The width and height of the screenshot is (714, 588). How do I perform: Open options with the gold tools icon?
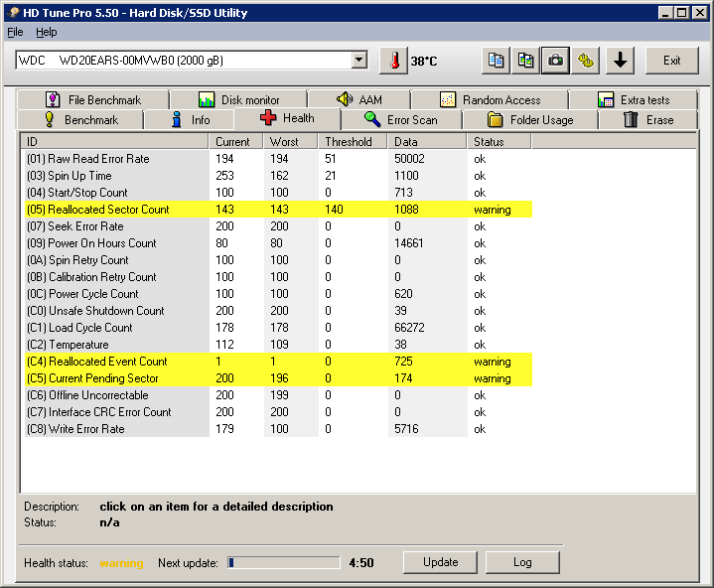(x=586, y=61)
